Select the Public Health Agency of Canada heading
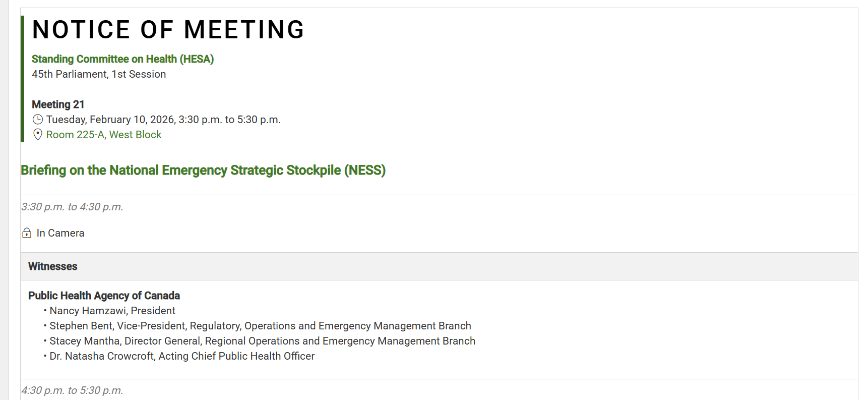Viewport: 868px width, 400px height. pyautogui.click(x=104, y=296)
